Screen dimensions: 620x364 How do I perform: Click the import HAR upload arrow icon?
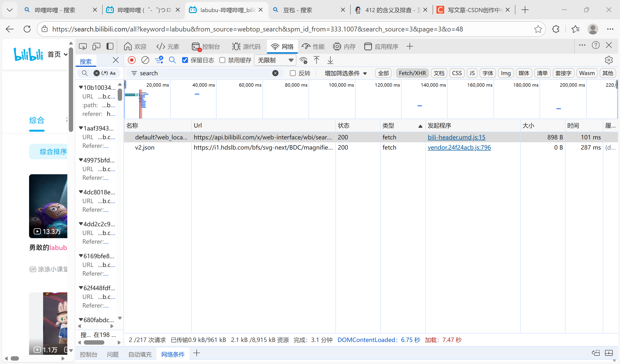tap(316, 60)
